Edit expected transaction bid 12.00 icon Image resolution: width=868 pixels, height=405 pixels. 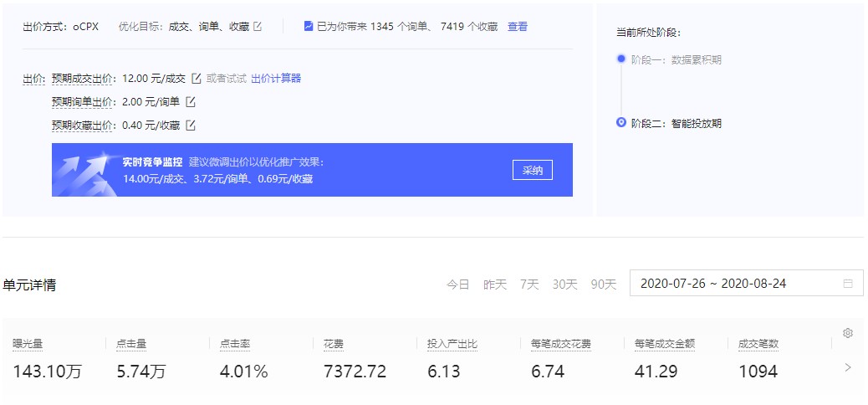[196, 79]
